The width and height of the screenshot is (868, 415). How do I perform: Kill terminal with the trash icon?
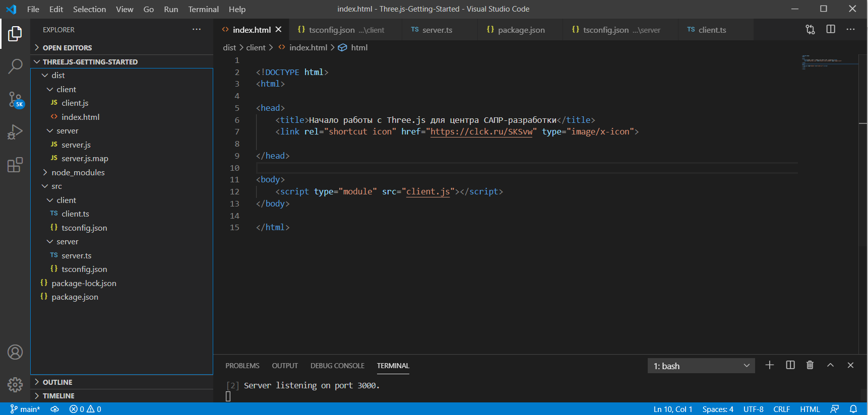pyautogui.click(x=810, y=365)
